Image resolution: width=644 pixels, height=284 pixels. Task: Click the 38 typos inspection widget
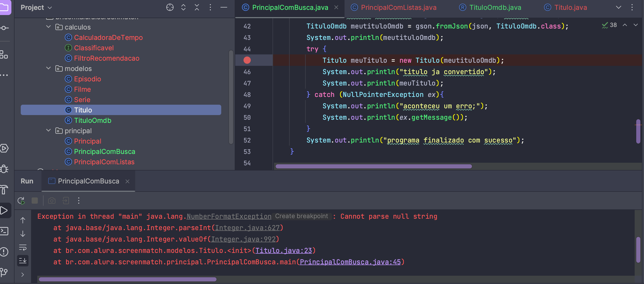pos(609,25)
